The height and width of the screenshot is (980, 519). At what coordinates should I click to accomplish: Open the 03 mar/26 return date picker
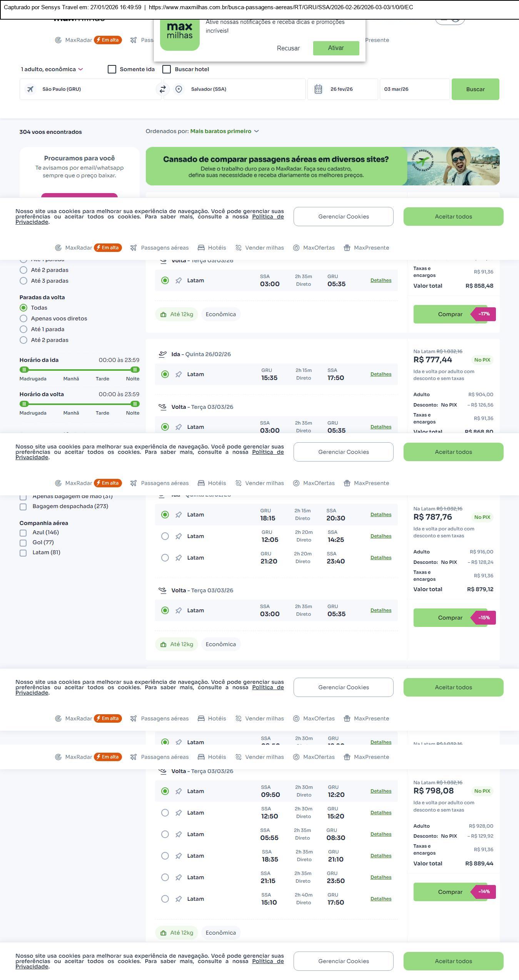click(414, 89)
